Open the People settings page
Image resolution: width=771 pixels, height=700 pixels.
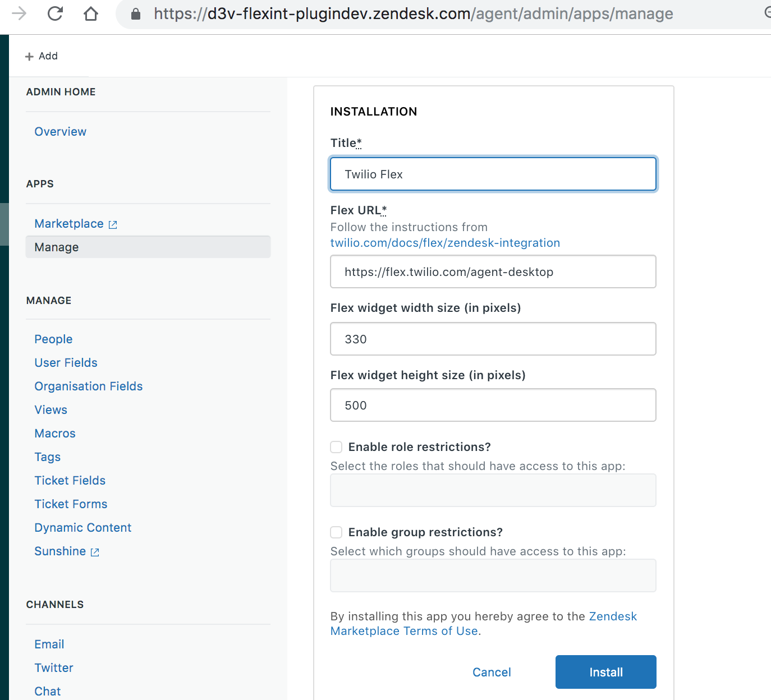pos(53,339)
